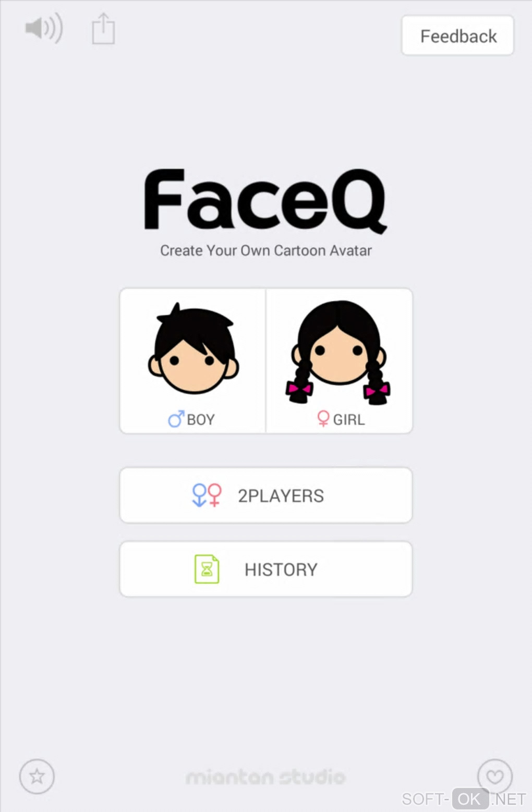Click the FaceQ logo title
This screenshot has width=532, height=812.
click(265, 200)
